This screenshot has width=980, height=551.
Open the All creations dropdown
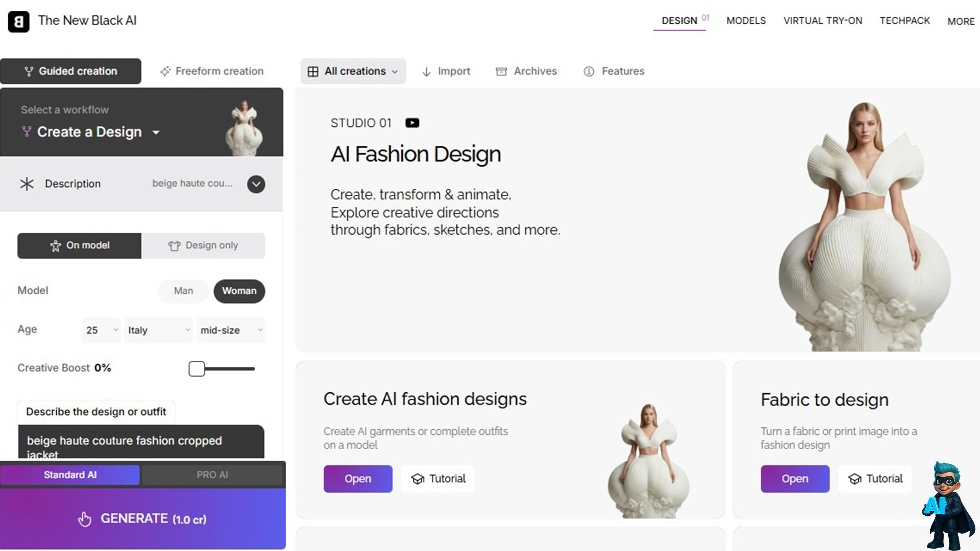pos(353,71)
